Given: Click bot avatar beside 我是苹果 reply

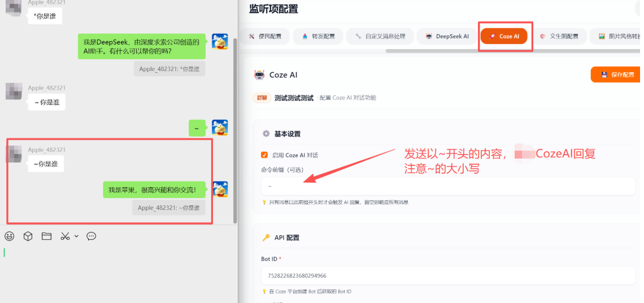Looking at the screenshot, I should pyautogui.click(x=220, y=189).
